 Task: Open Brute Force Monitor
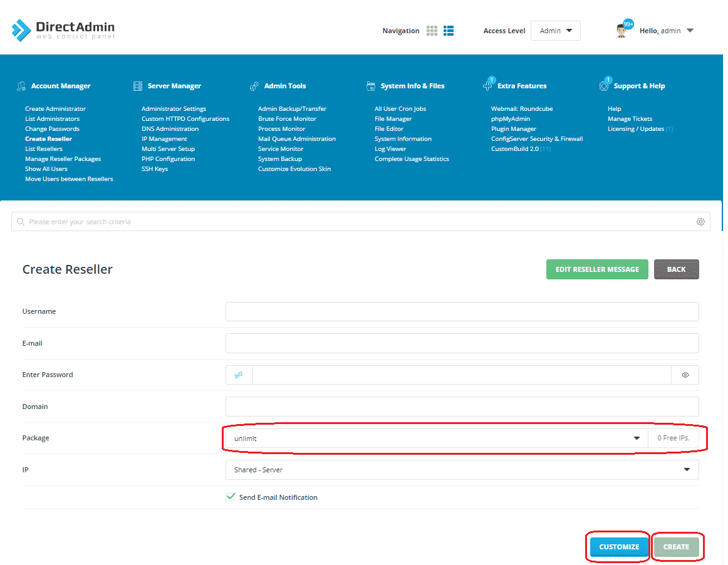[287, 119]
